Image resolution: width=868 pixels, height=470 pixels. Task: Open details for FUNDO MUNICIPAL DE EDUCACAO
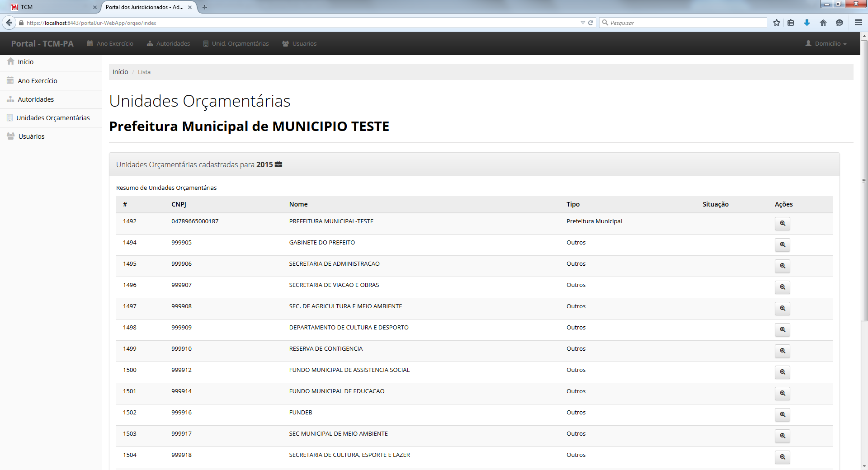tap(782, 394)
